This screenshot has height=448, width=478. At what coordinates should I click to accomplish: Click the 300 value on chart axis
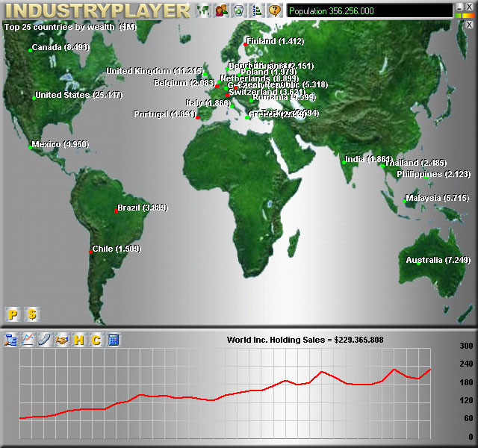(466, 346)
